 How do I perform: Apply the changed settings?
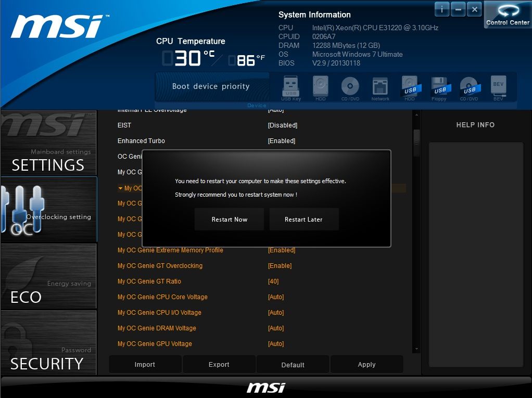click(x=367, y=364)
